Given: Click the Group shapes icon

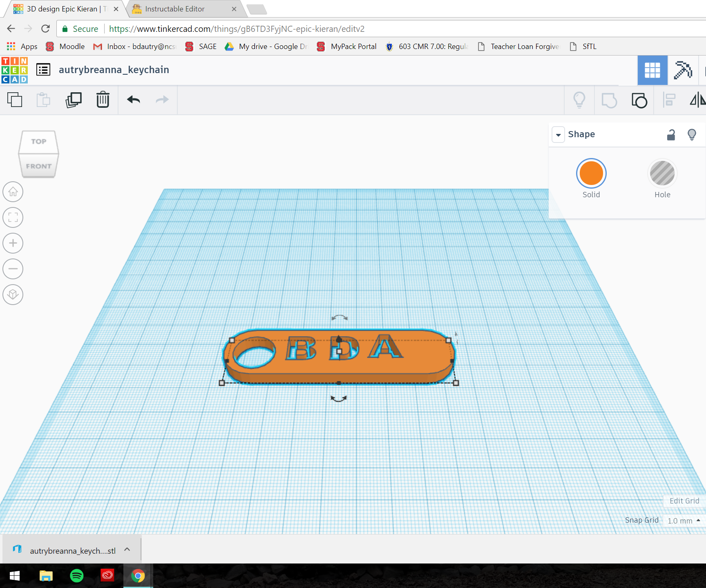Looking at the screenshot, I should [x=609, y=100].
